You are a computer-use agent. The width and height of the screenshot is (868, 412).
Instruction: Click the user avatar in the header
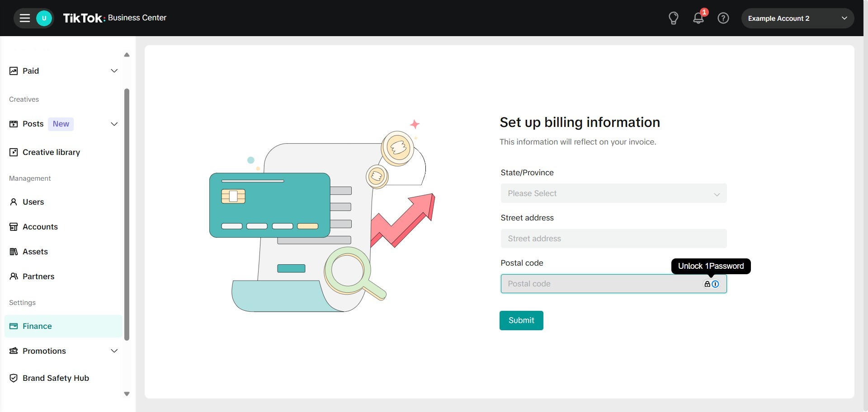(x=44, y=18)
